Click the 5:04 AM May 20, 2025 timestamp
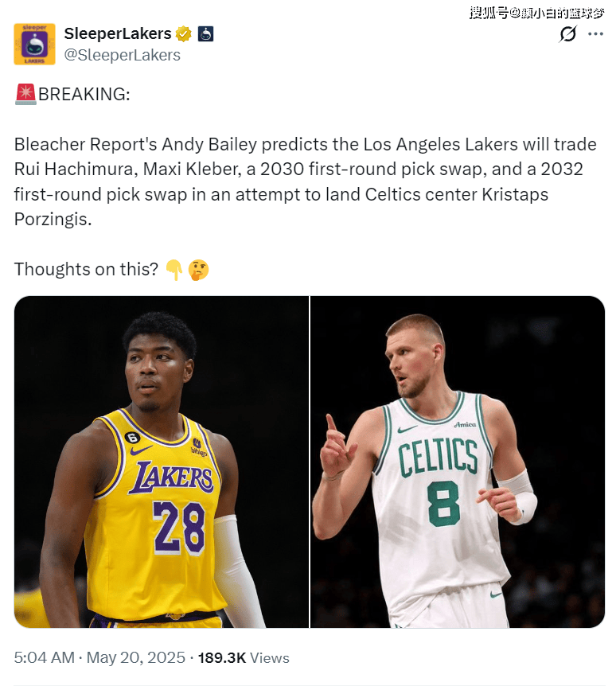This screenshot has width=616, height=686. click(x=99, y=657)
